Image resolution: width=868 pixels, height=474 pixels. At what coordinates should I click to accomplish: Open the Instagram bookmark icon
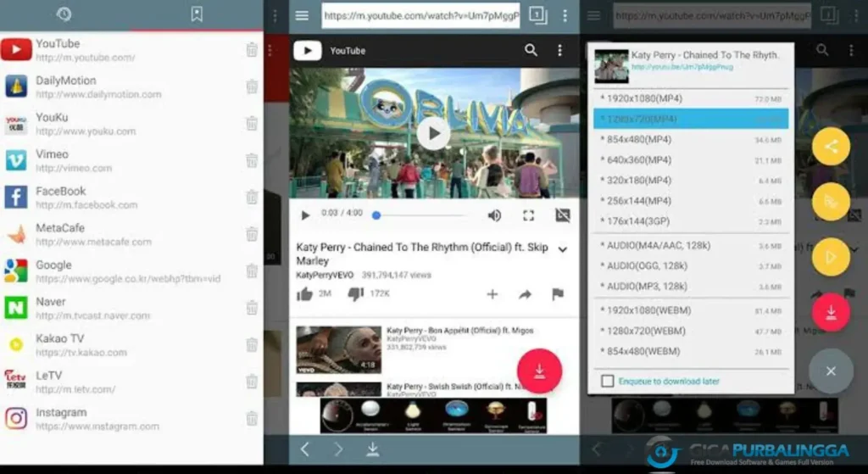(x=16, y=418)
